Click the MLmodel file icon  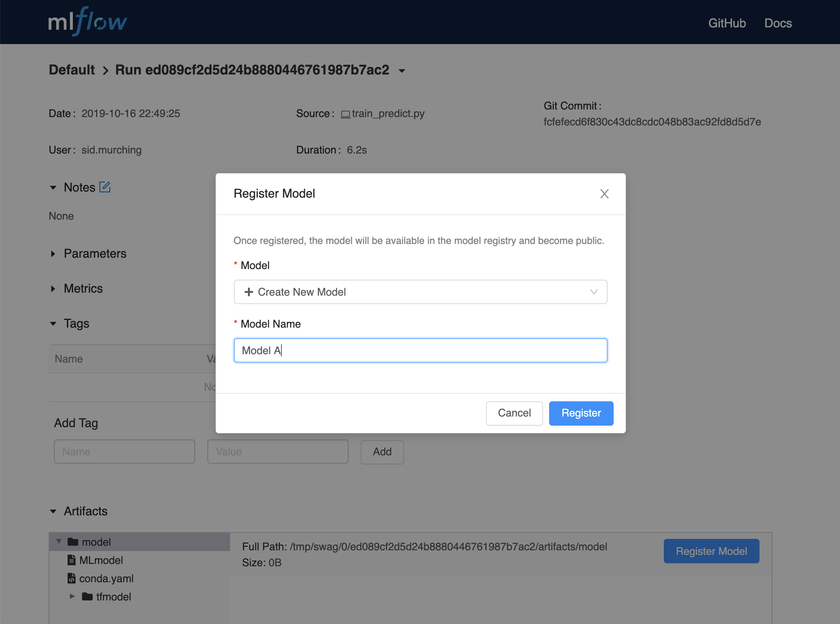[71, 560]
